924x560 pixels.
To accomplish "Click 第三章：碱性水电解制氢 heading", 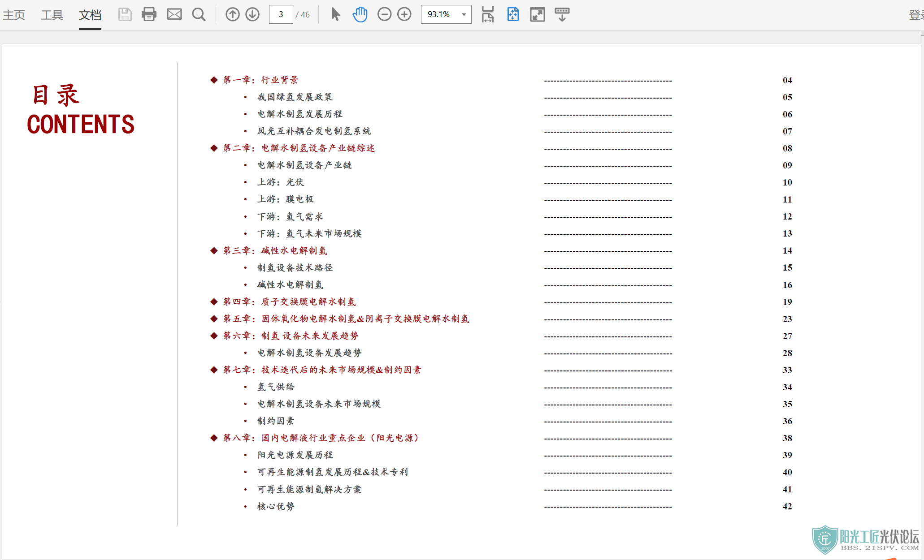I will coord(275,251).
